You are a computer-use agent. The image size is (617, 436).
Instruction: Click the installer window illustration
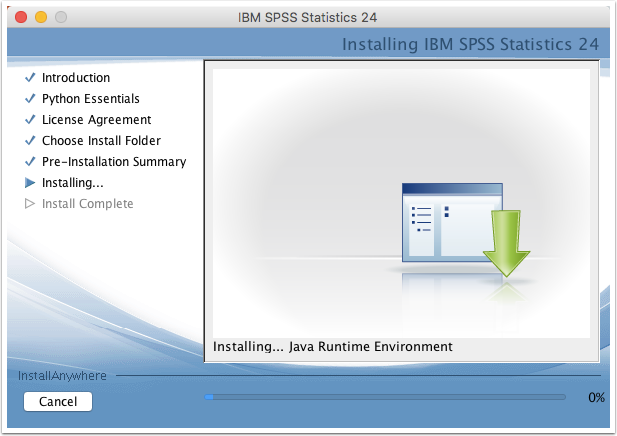point(452,222)
